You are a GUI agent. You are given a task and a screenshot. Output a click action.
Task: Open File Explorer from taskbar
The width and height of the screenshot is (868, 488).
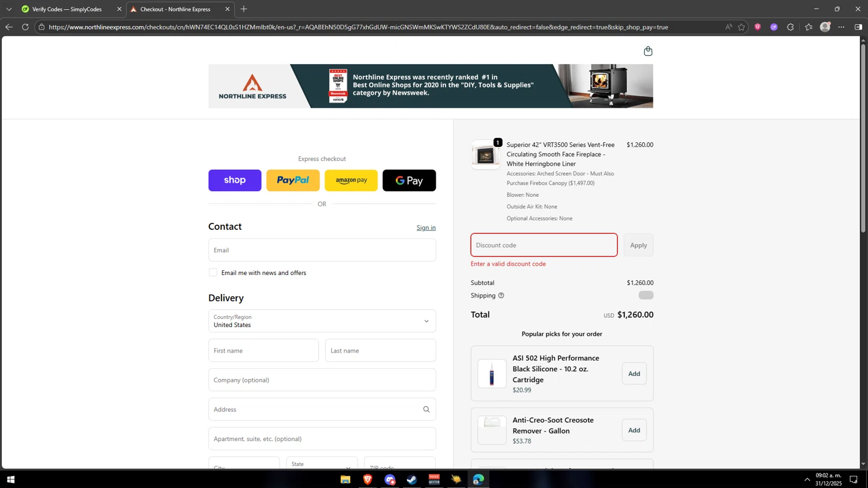[x=345, y=479]
